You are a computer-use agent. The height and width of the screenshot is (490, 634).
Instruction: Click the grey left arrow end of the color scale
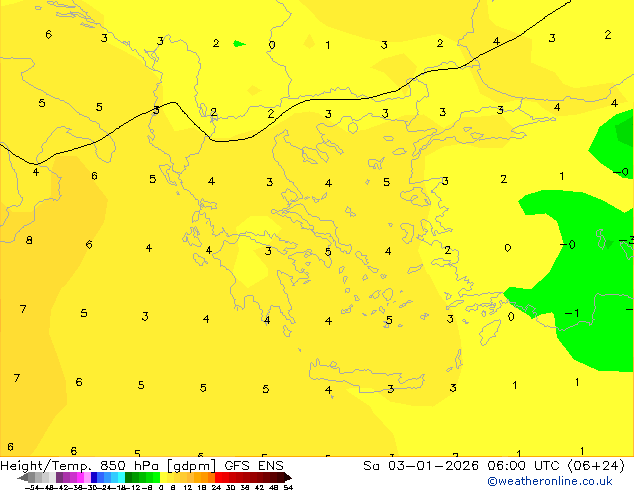(23, 477)
